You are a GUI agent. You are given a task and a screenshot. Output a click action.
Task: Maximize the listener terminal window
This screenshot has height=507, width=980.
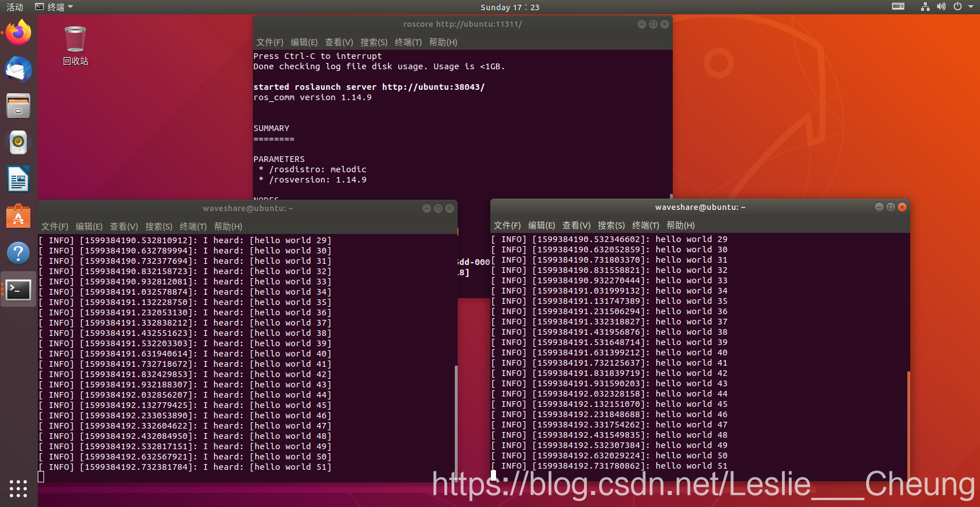(x=438, y=208)
